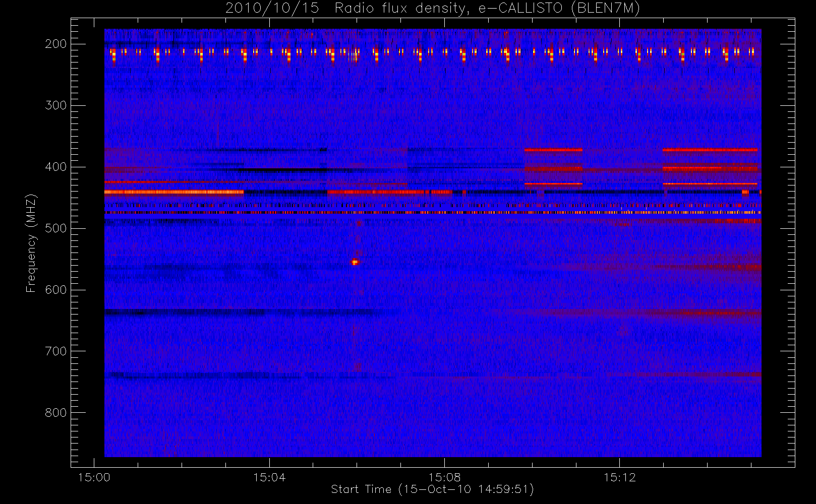Viewport: 816px width, 504px height.
Task: Click the 400 frequency tick label
Action: tap(55, 167)
